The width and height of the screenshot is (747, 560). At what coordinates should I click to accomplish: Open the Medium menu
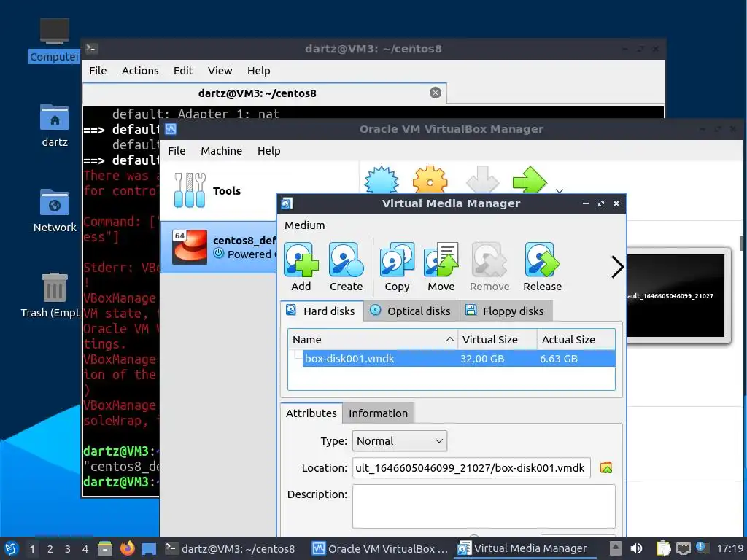(x=304, y=225)
